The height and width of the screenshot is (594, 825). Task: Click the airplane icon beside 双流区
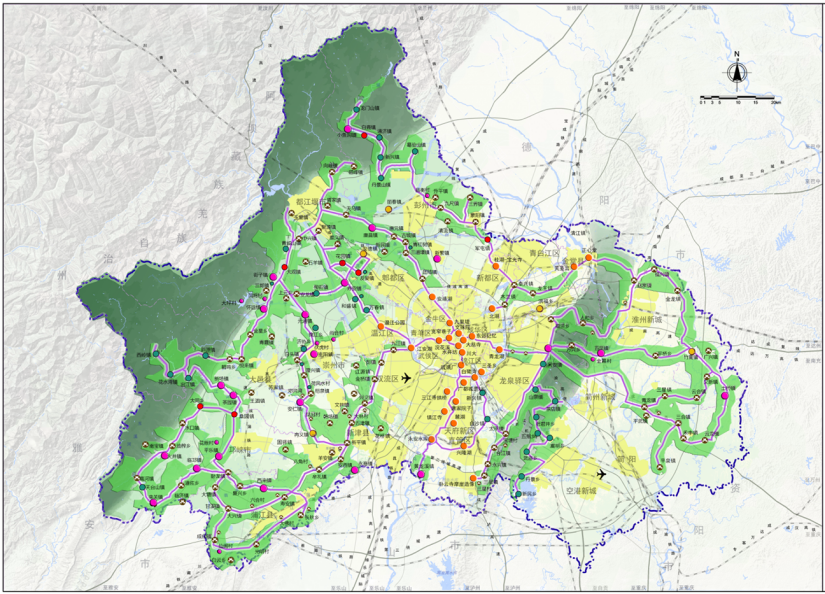(406, 377)
